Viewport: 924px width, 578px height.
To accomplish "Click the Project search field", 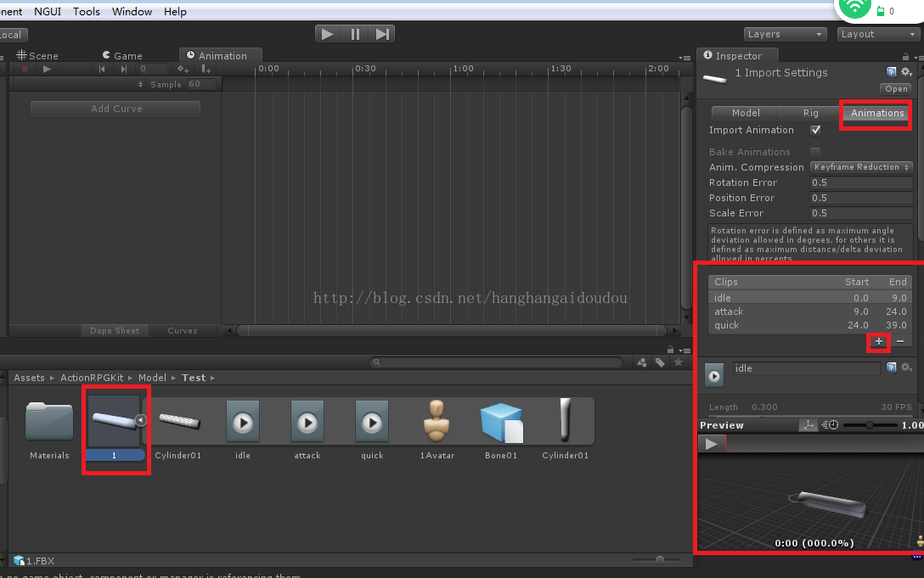I will pos(496,362).
